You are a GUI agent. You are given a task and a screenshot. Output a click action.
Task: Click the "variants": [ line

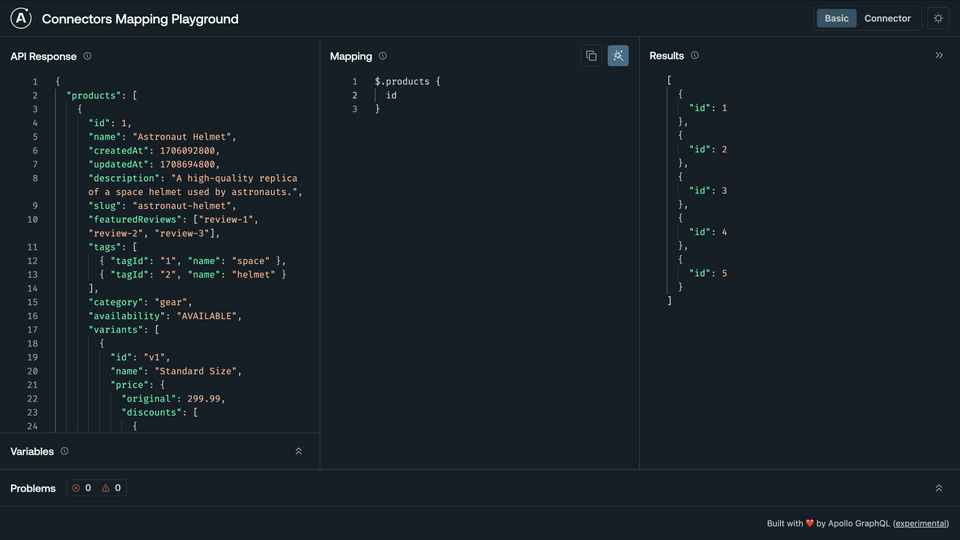click(124, 329)
